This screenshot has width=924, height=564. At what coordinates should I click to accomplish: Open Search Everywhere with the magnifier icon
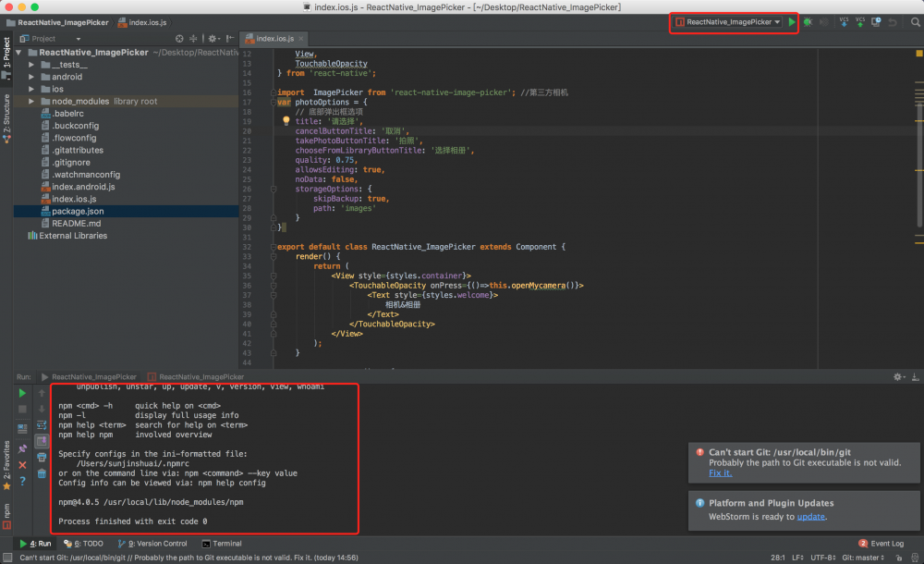(915, 20)
